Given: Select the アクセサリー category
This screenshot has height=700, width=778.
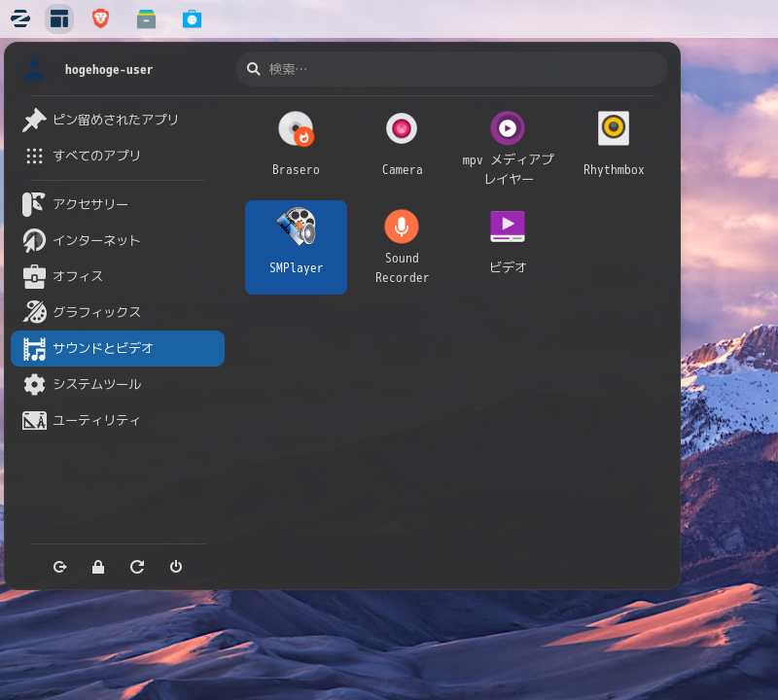Looking at the screenshot, I should (118, 204).
